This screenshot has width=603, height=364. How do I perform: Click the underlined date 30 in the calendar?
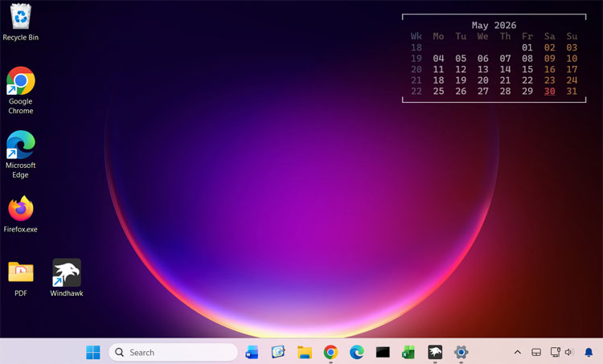click(x=550, y=92)
